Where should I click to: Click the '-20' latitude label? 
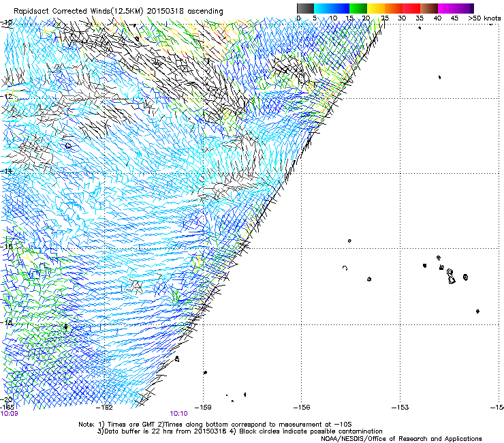[x=6, y=399]
